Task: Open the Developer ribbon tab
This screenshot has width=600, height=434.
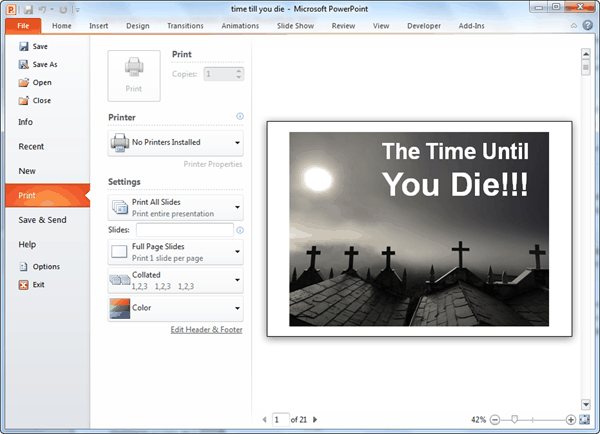Action: [424, 26]
